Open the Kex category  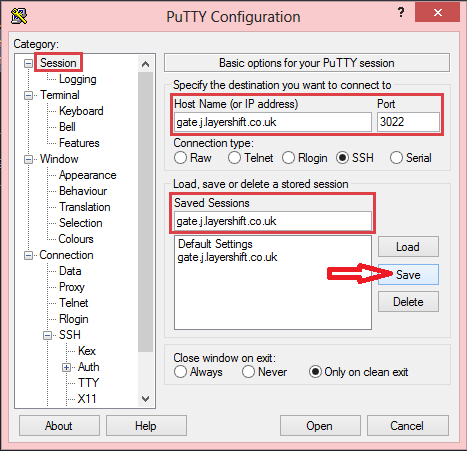click(x=87, y=351)
